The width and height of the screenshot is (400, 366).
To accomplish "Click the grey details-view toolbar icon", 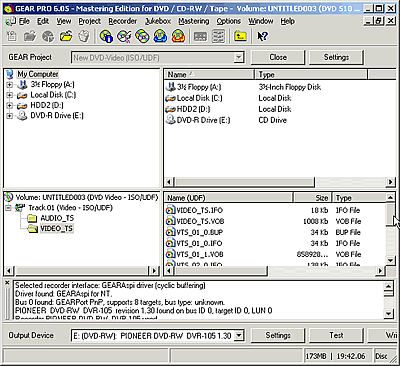I will pos(200,36).
